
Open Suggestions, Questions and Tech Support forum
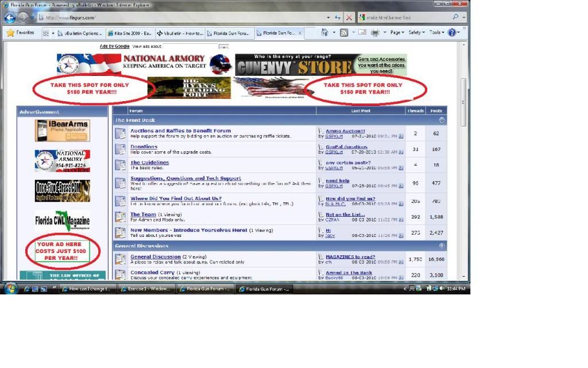(x=185, y=178)
